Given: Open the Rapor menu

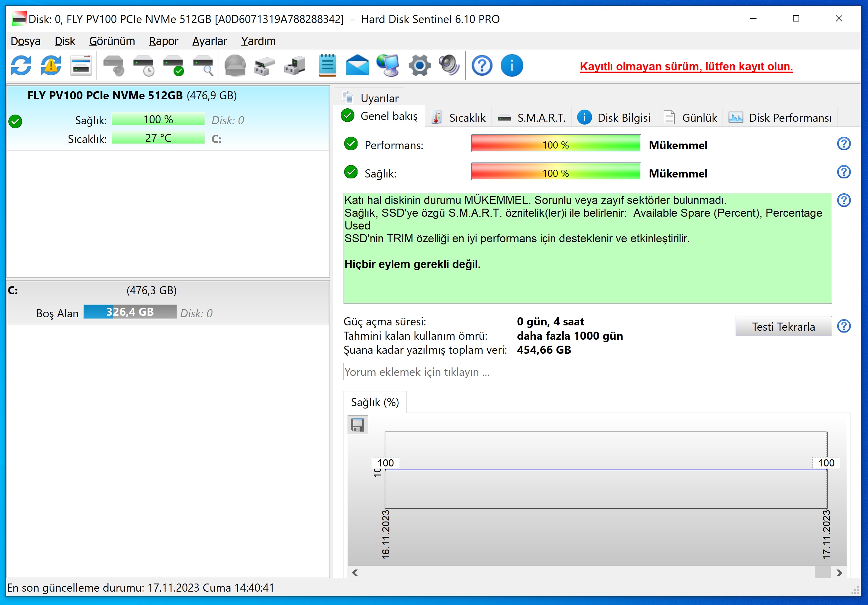Looking at the screenshot, I should [163, 41].
